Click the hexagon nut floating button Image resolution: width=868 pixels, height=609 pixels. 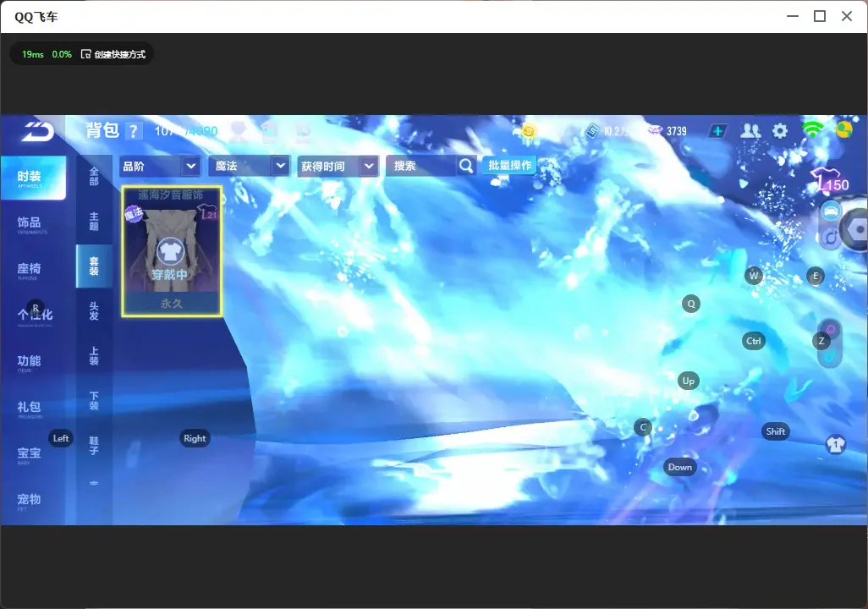[x=856, y=229]
